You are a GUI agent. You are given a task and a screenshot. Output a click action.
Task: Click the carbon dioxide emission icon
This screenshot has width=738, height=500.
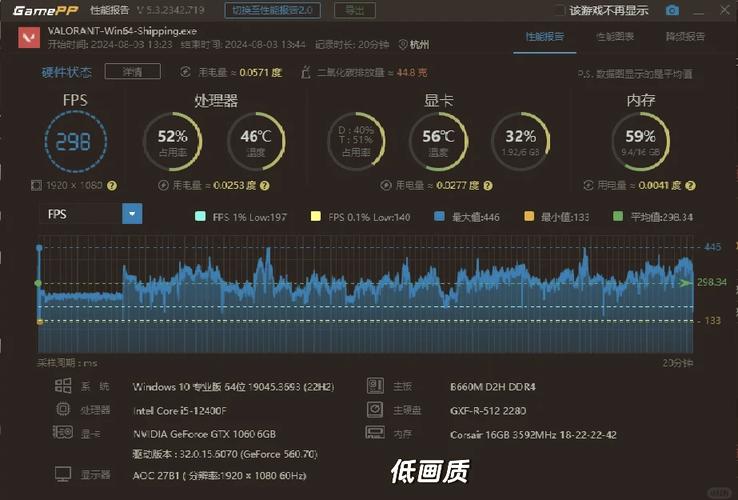click(x=306, y=72)
